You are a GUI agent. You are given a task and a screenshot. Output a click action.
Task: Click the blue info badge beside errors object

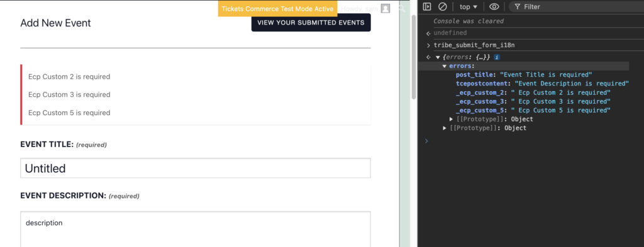click(497, 57)
